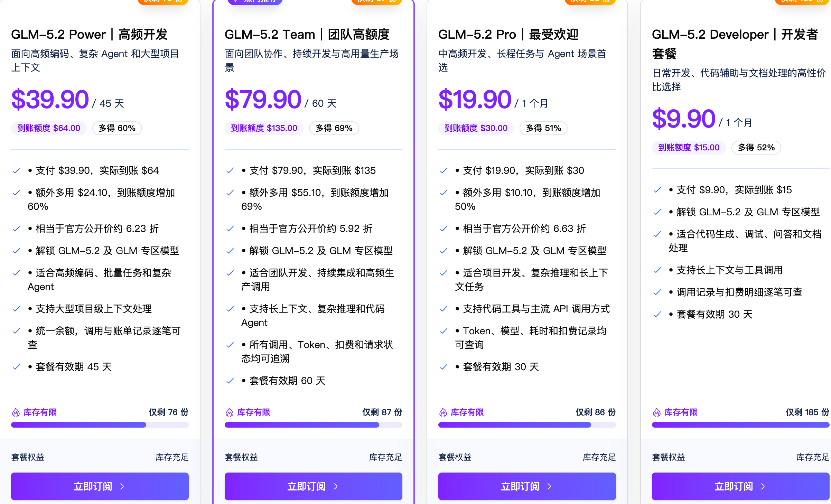Click the flame icon in Developer plan stock row

[x=657, y=412]
